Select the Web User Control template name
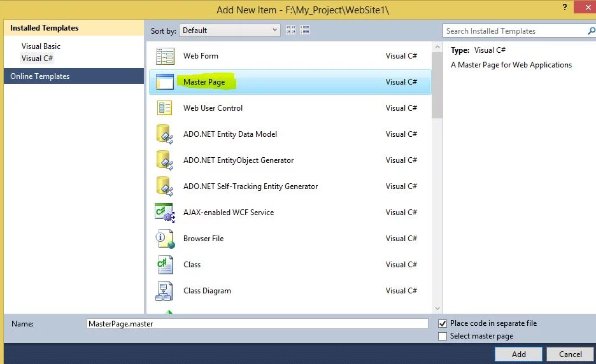 (x=213, y=108)
